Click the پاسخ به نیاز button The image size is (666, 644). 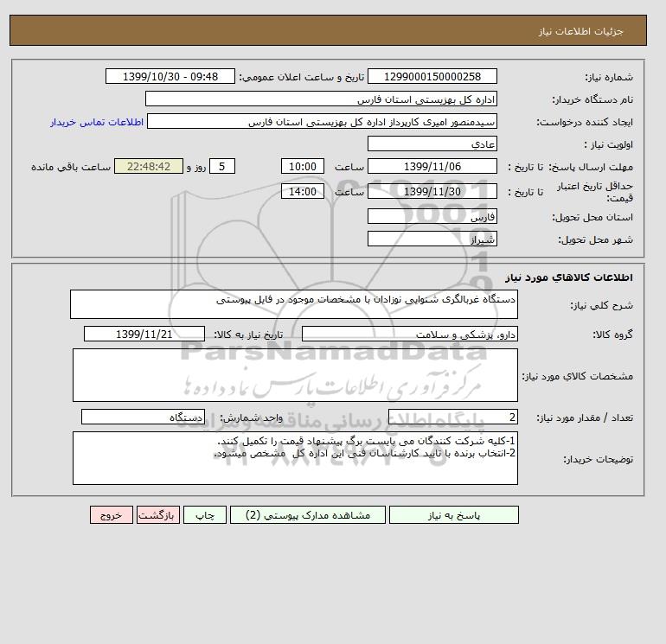(453, 514)
